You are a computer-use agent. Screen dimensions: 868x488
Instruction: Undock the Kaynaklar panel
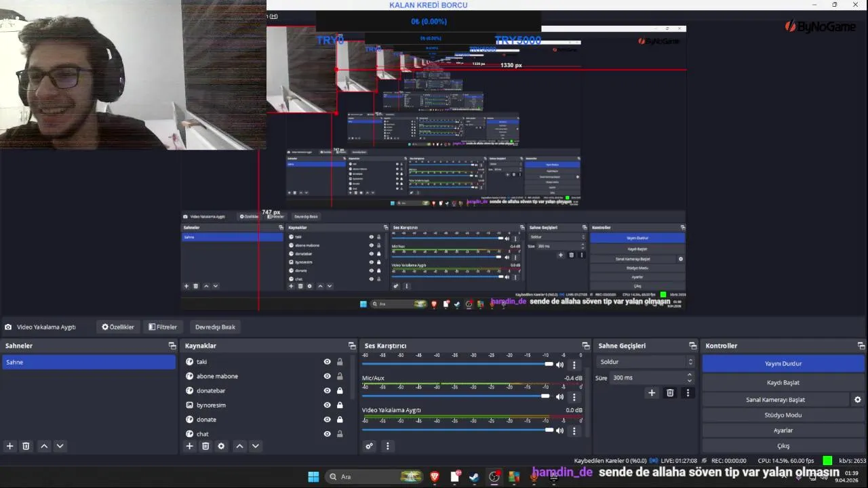click(x=352, y=346)
